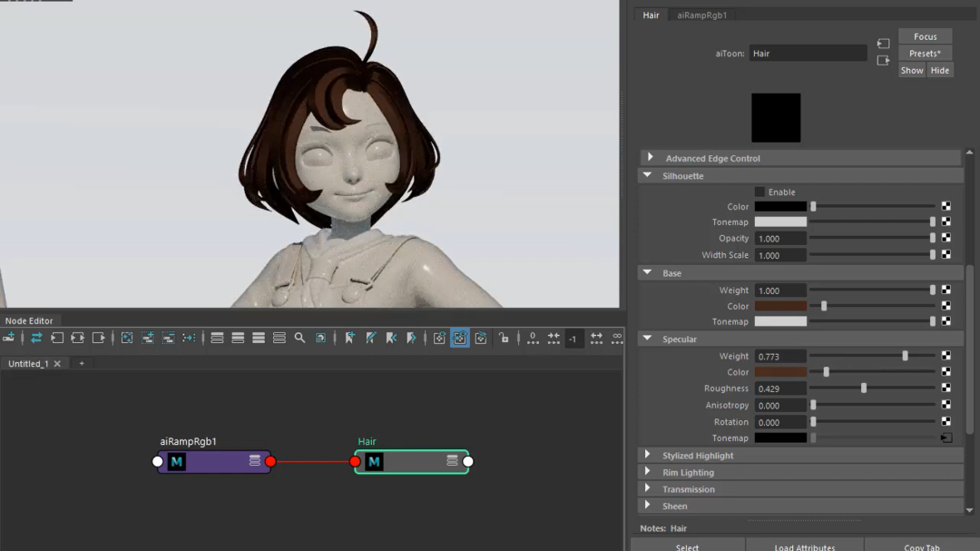Image resolution: width=980 pixels, height=551 pixels.
Task: Click the Presets* button
Action: tap(925, 54)
